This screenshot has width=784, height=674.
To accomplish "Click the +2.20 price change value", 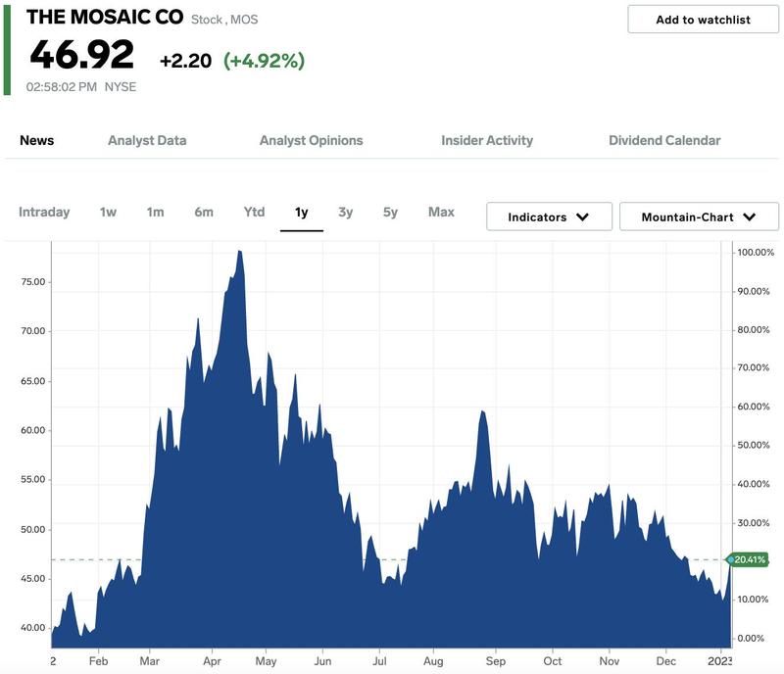I will pos(185,61).
